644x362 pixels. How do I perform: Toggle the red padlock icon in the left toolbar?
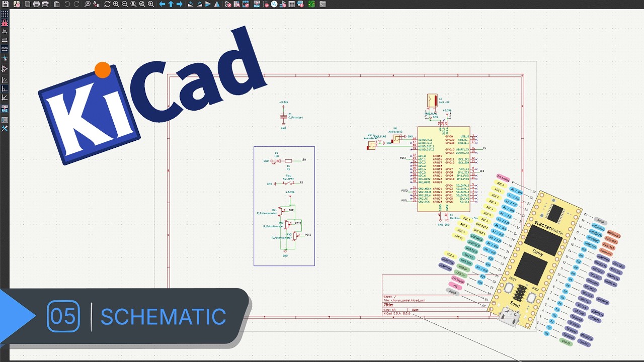[x=5, y=23]
